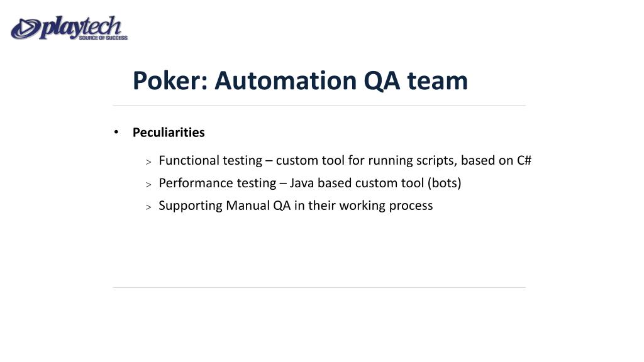
Task: Click the arrow marker before Performance testing
Action: pos(148,185)
